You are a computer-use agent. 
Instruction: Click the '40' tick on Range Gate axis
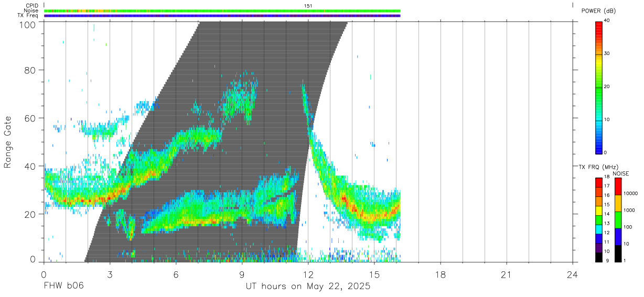pyautogui.click(x=30, y=166)
